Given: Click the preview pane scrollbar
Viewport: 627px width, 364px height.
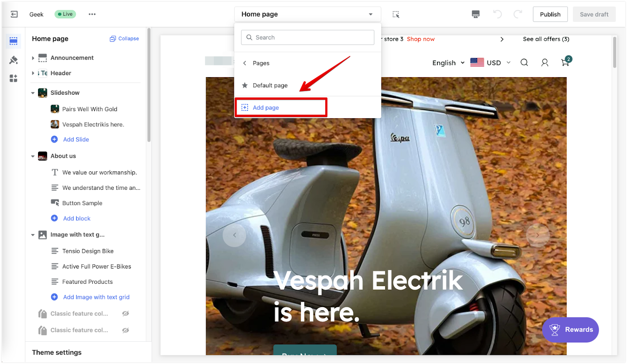Looking at the screenshot, I should 614,52.
